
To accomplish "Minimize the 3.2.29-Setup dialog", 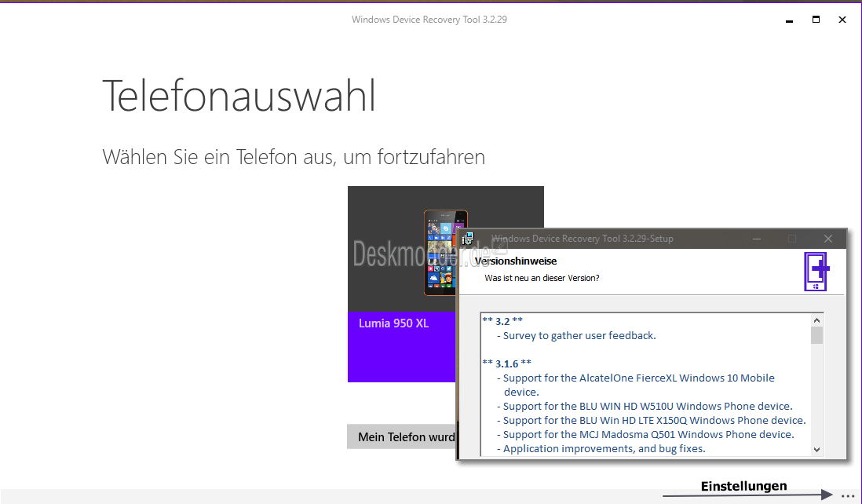I will click(757, 239).
